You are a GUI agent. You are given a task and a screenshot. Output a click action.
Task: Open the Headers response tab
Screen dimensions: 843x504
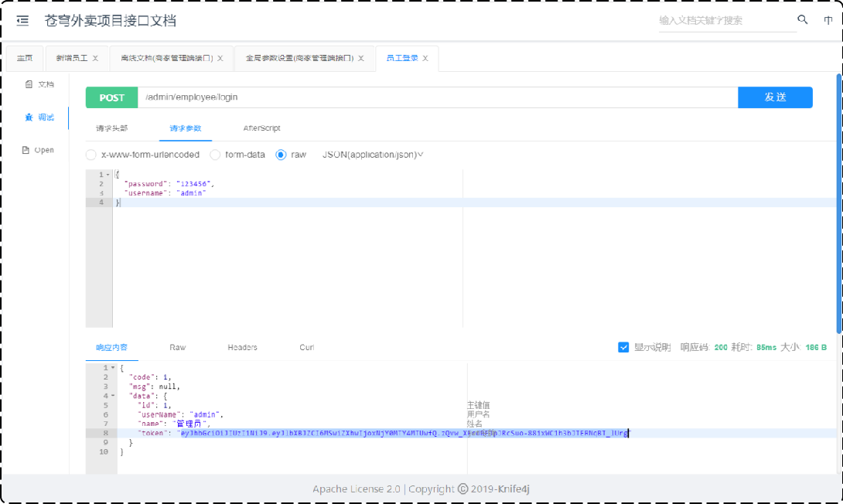[242, 348]
